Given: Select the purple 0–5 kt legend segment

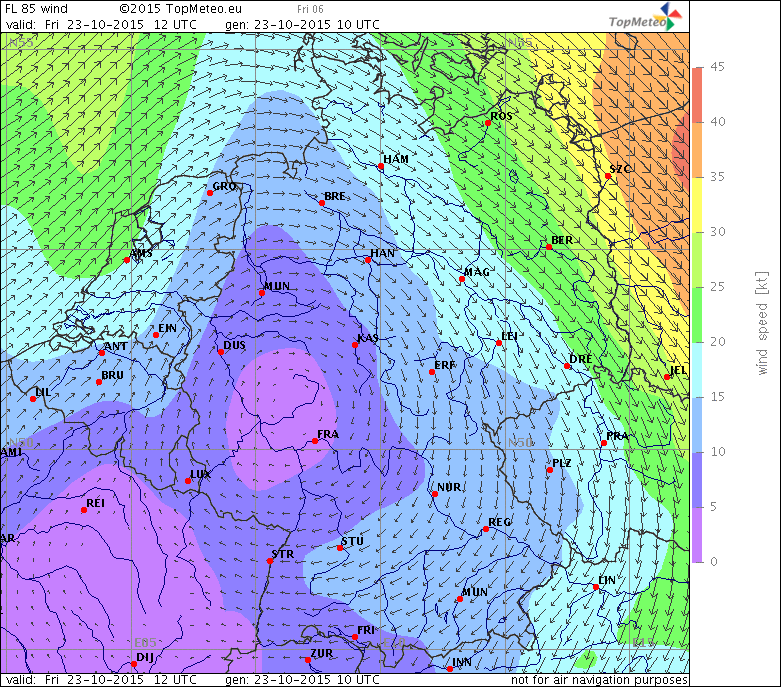Looking at the screenshot, I should tap(698, 534).
